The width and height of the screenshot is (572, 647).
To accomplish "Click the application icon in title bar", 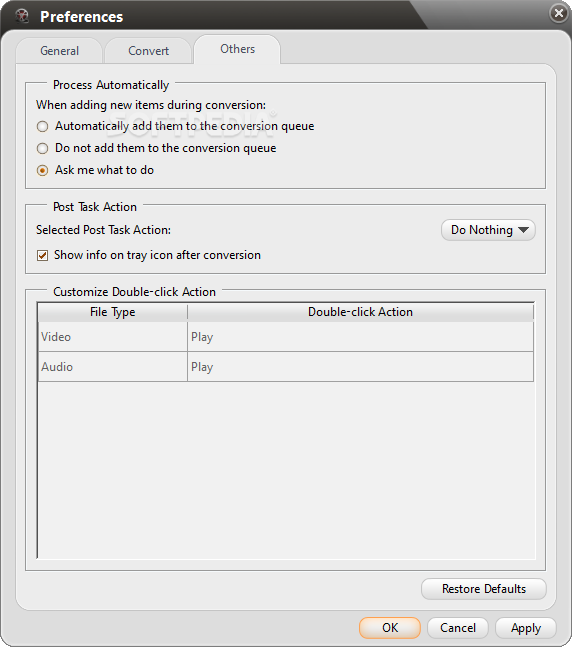I will pyautogui.click(x=22, y=16).
